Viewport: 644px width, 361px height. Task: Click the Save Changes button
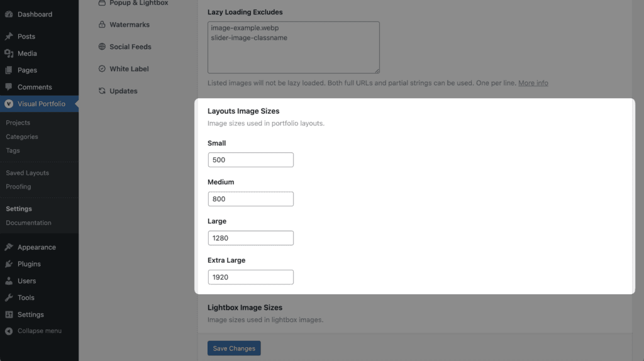point(234,348)
